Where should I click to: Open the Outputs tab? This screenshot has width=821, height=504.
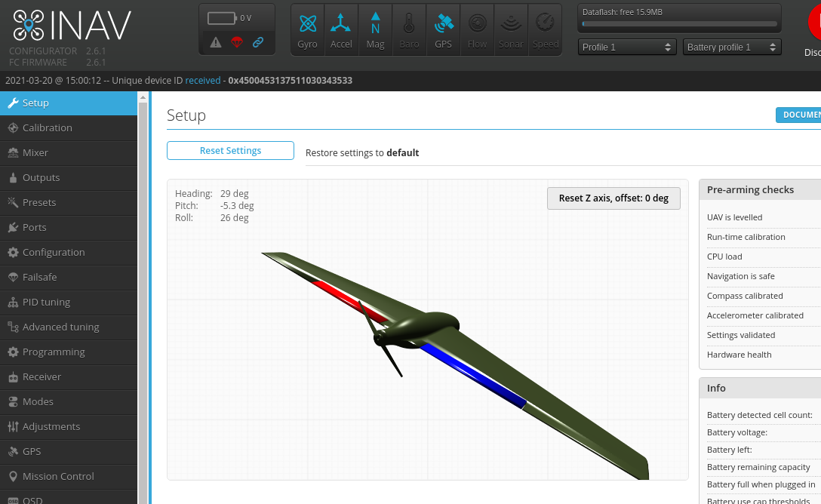[69, 177]
